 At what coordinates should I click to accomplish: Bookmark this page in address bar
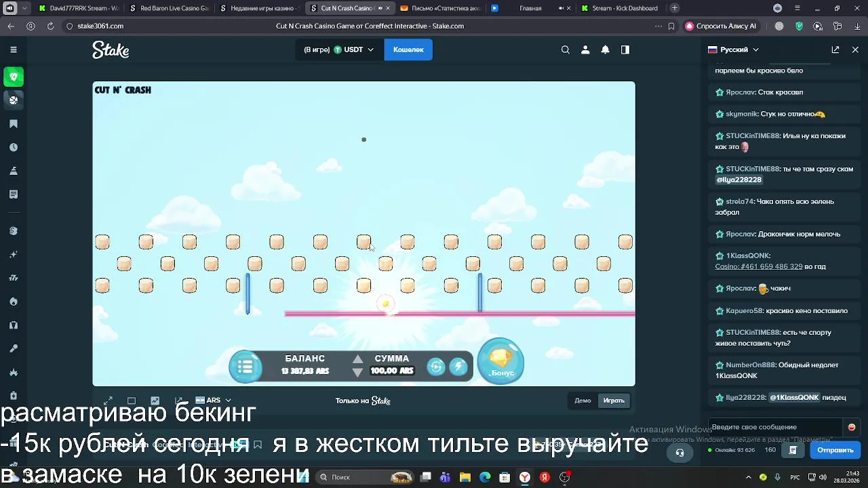coord(671,26)
